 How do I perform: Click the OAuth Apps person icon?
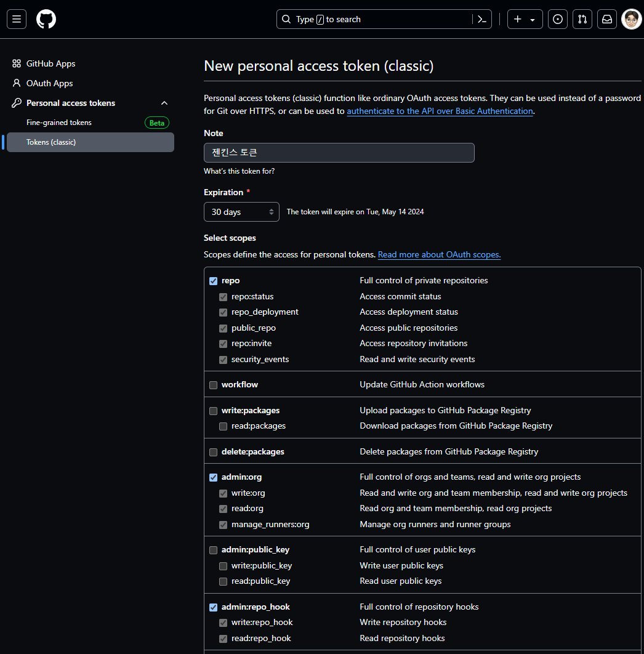(16, 83)
